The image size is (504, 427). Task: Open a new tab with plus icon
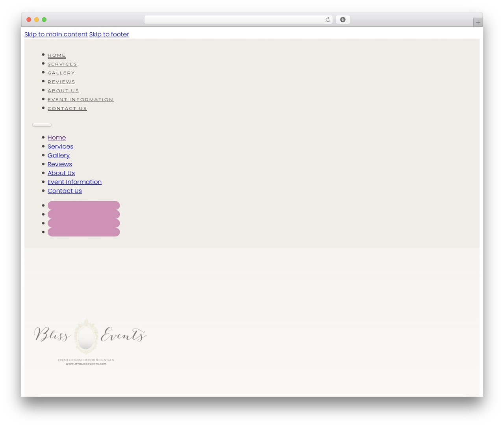pyautogui.click(x=478, y=22)
